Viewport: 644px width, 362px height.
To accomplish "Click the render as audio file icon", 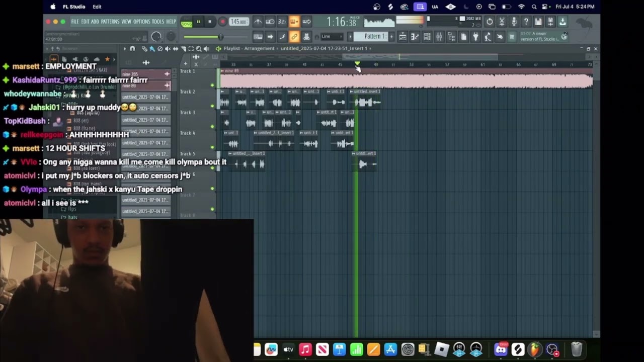I will (x=551, y=22).
